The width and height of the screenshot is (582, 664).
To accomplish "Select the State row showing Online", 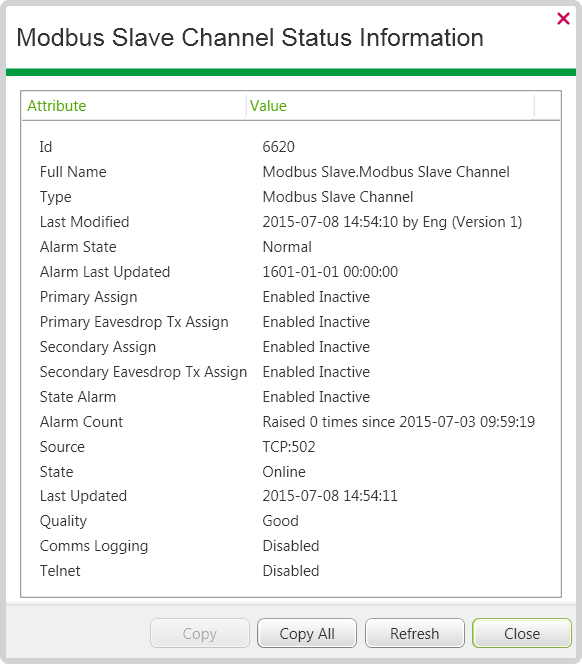I will click(x=291, y=472).
